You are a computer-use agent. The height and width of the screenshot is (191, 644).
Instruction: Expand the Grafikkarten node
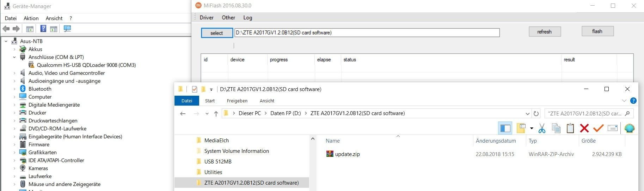click(x=14, y=153)
